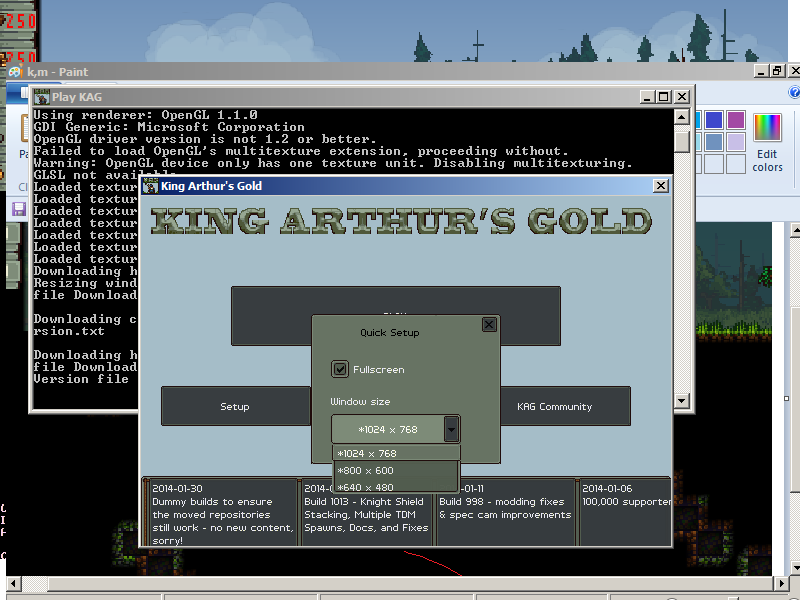Click the Paint horizontal scrollbar left arrow
The image size is (800, 600).
pos(14,583)
